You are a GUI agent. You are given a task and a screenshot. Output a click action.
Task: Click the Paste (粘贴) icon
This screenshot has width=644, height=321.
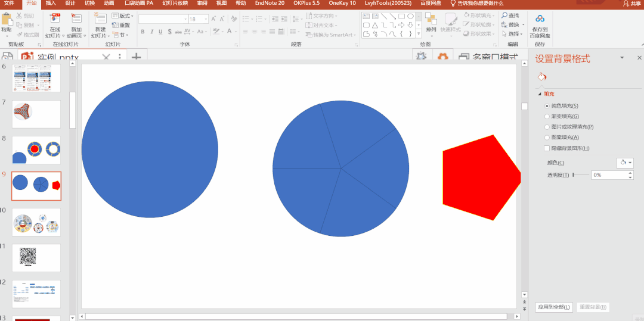coord(7,19)
